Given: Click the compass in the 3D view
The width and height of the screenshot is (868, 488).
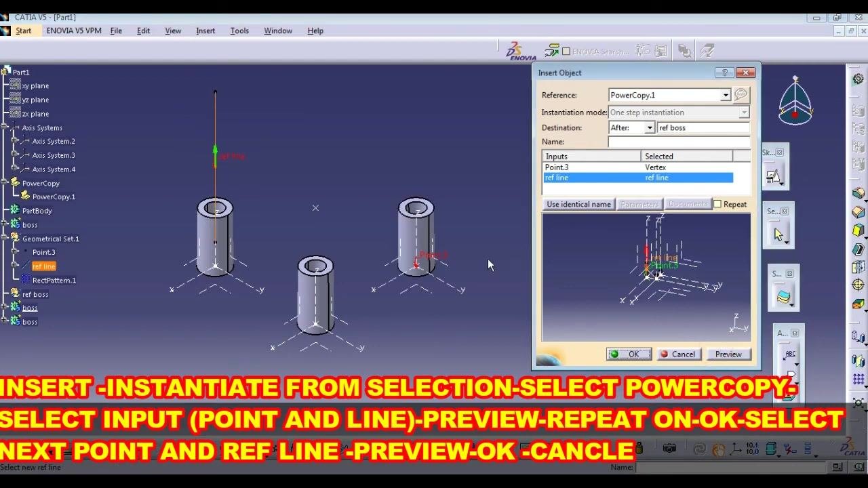Looking at the screenshot, I should [795, 100].
